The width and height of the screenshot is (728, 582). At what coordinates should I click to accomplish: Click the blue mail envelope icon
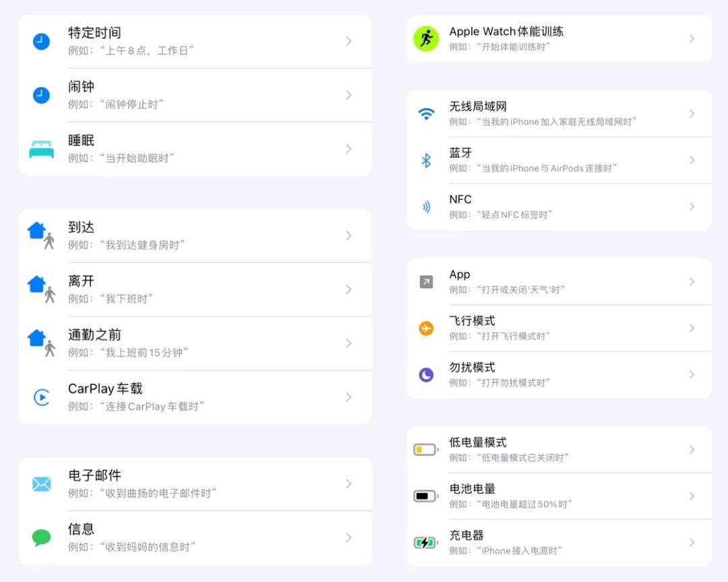41,484
